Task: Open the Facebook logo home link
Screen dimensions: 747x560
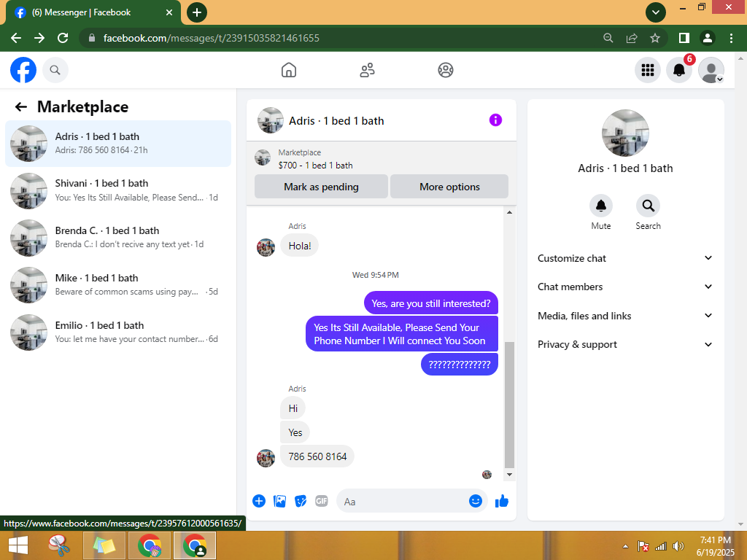Action: [x=23, y=70]
